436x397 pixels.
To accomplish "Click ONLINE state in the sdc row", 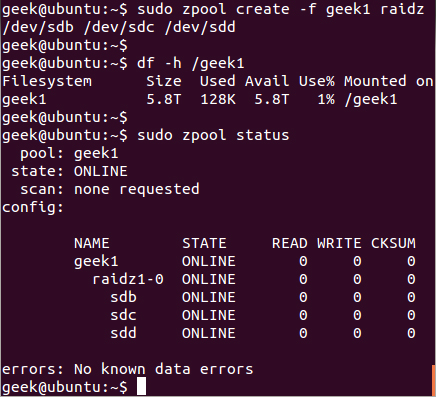I will click(209, 315).
